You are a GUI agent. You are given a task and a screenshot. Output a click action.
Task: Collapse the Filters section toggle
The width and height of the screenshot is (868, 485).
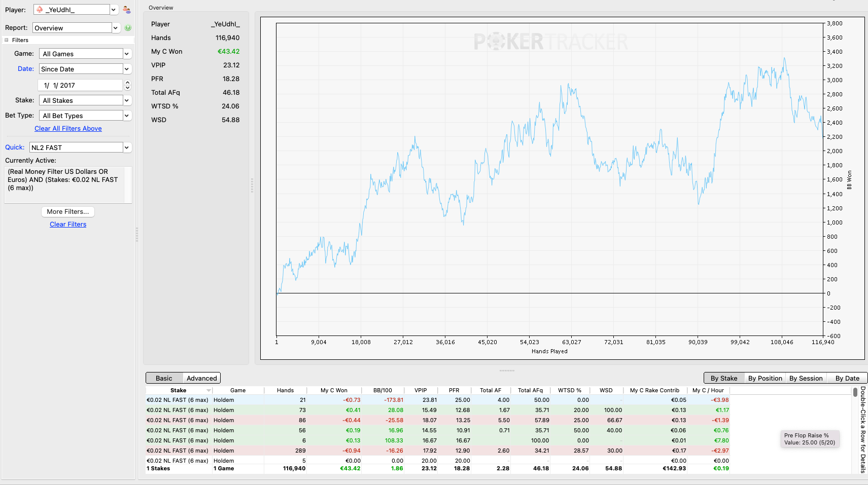point(7,40)
